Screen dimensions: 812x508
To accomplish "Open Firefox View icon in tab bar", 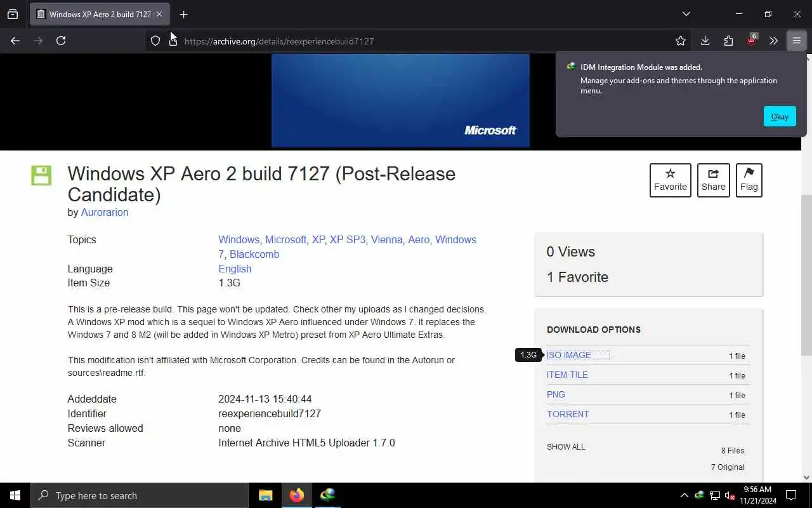I will (13, 14).
